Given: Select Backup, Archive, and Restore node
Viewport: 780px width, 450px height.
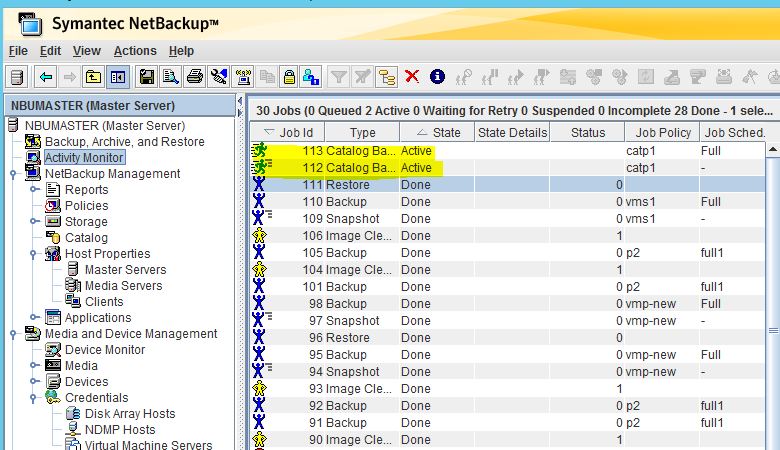Looking at the screenshot, I should (x=124, y=142).
